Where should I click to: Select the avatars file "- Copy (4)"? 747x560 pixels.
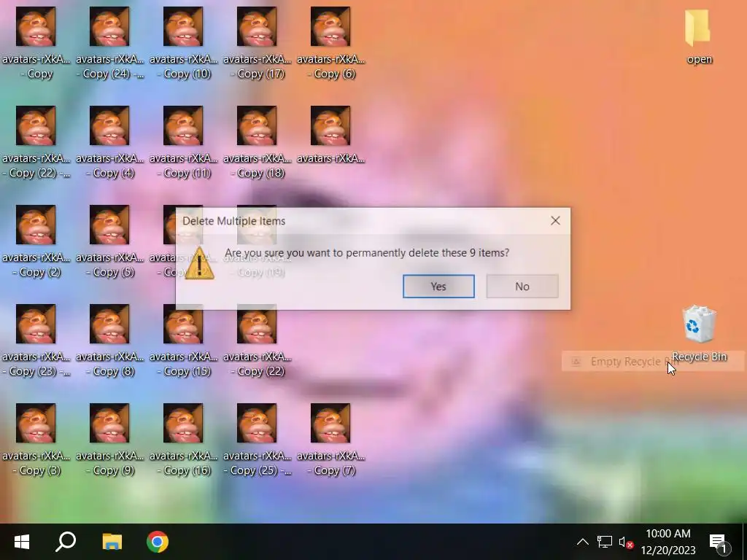click(x=109, y=142)
